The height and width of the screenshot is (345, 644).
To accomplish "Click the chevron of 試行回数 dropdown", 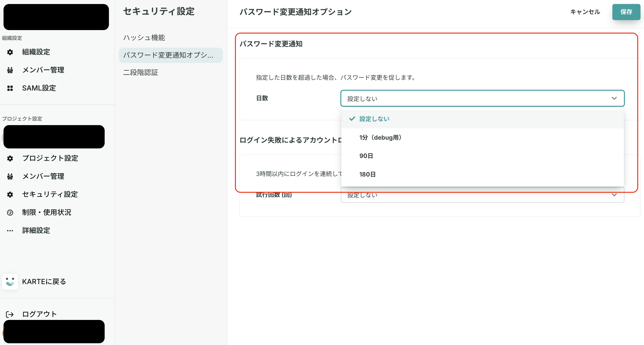I will click(614, 195).
